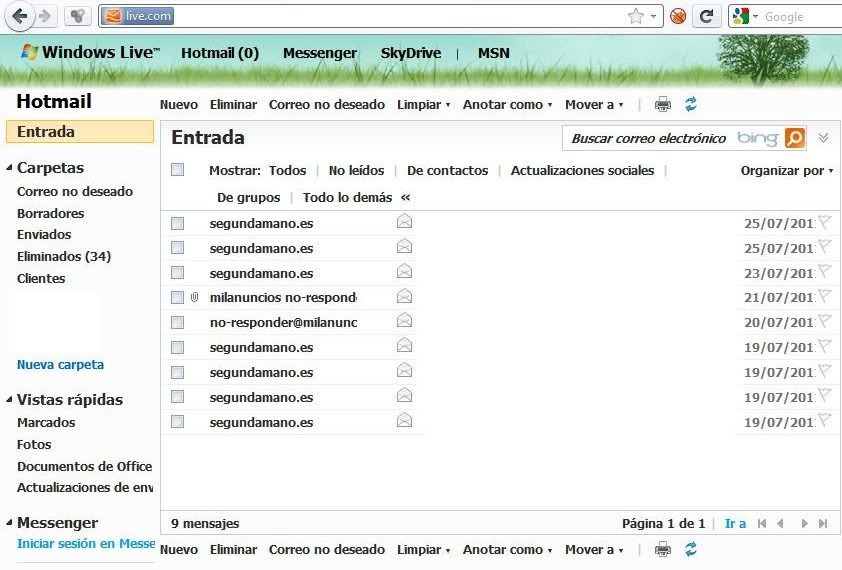Screen dimensions: 842x570
Task: Click the orange blocked-content icon beside the reload button
Action: [x=678, y=17]
